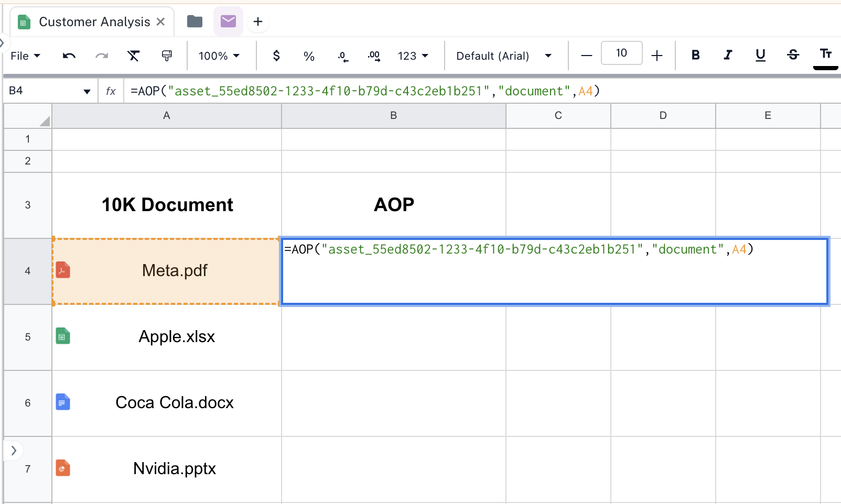Click the Meta.pdf cell
841x504 pixels.
click(x=167, y=271)
